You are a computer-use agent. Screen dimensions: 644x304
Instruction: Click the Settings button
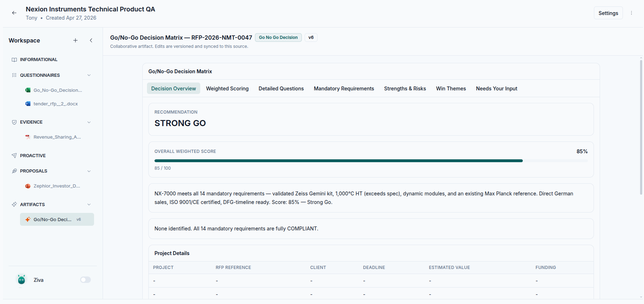click(x=608, y=13)
